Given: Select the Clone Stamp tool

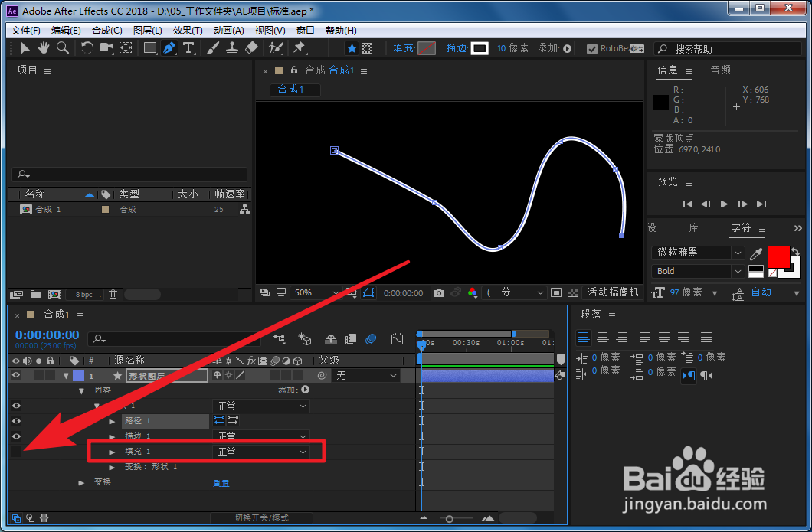Looking at the screenshot, I should point(232,48).
